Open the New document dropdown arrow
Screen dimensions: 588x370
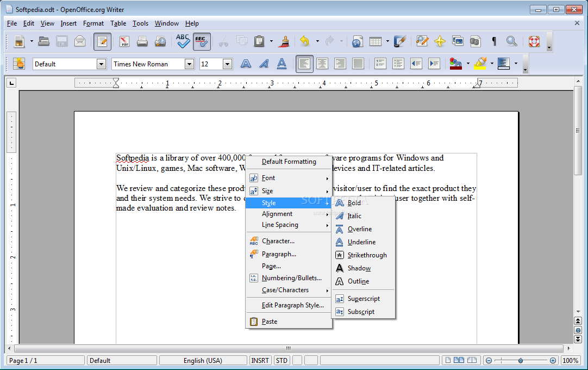(32, 41)
